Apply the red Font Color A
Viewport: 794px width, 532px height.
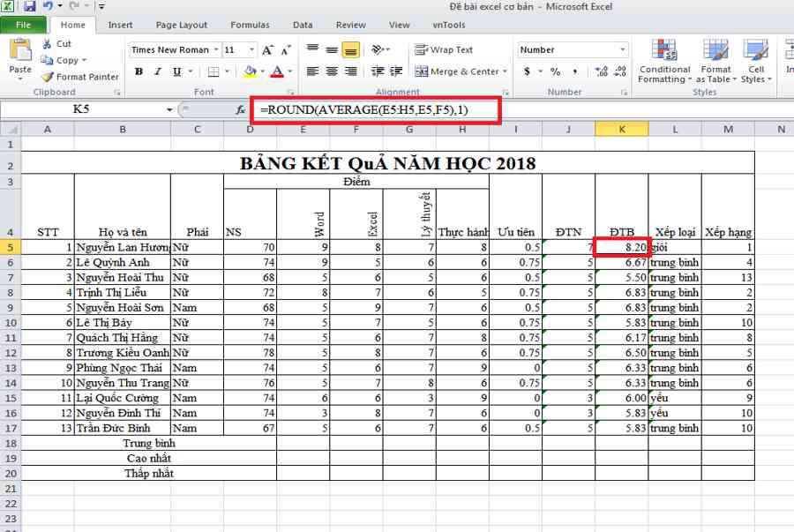coord(277,71)
